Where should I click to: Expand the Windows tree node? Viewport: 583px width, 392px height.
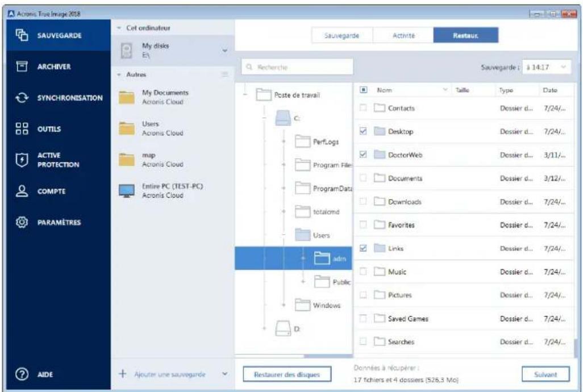coord(284,305)
